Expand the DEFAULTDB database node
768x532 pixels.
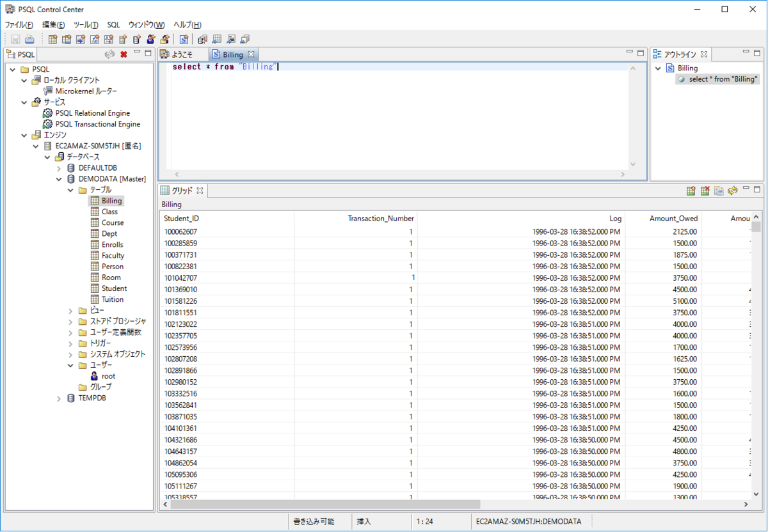59,168
